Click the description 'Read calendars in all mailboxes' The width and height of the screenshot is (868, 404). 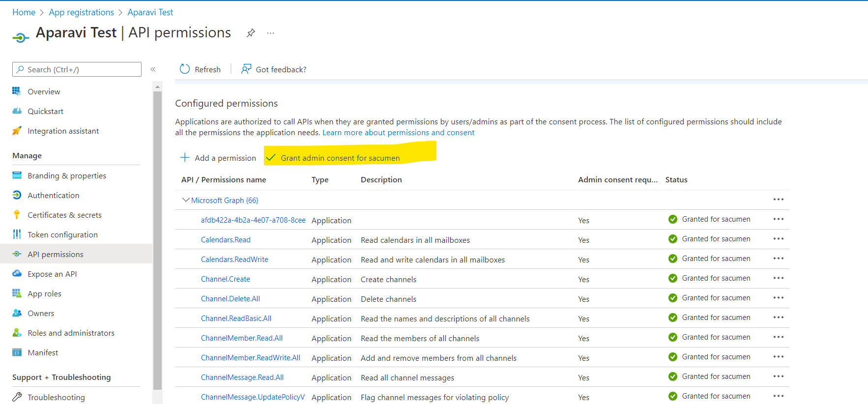415,240
